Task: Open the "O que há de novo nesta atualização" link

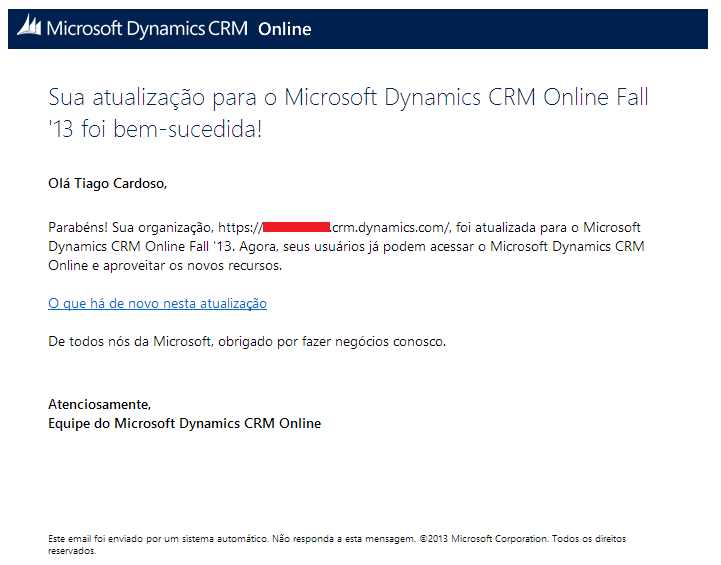Action: 157,303
